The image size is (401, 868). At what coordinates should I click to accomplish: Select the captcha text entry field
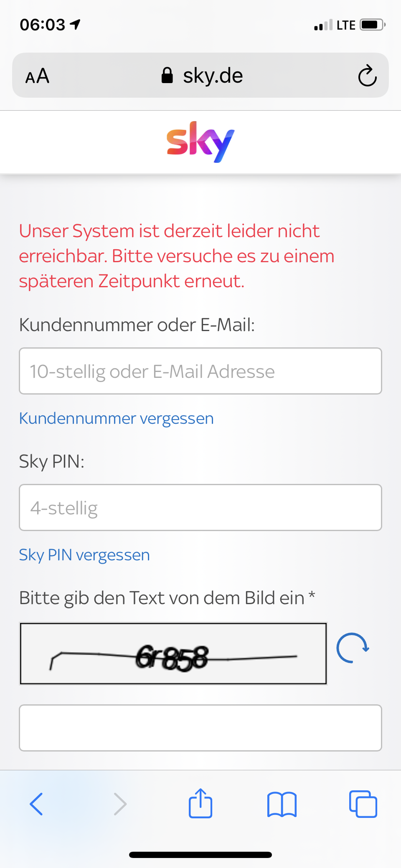tap(200, 728)
